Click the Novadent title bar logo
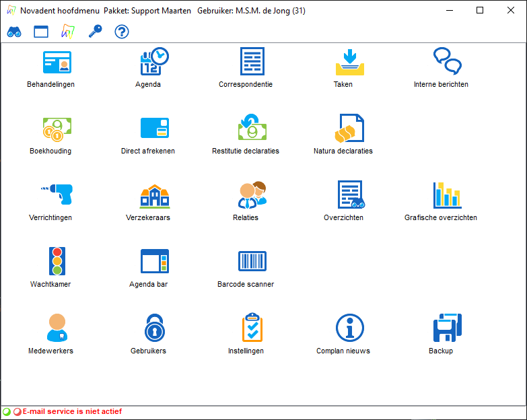Viewport: 527px width, 420px height. 11,10
